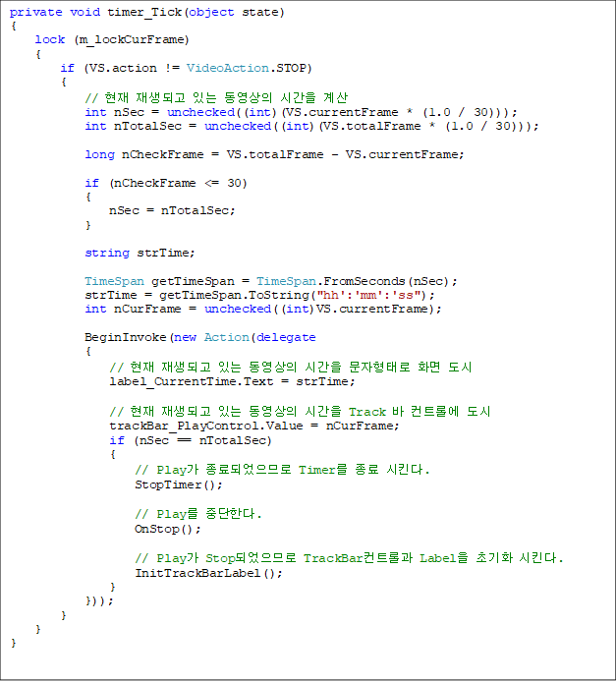616x683 pixels.
Task: Click the "label_CurrentTime.Text = strTime;" line
Action: tap(232, 382)
